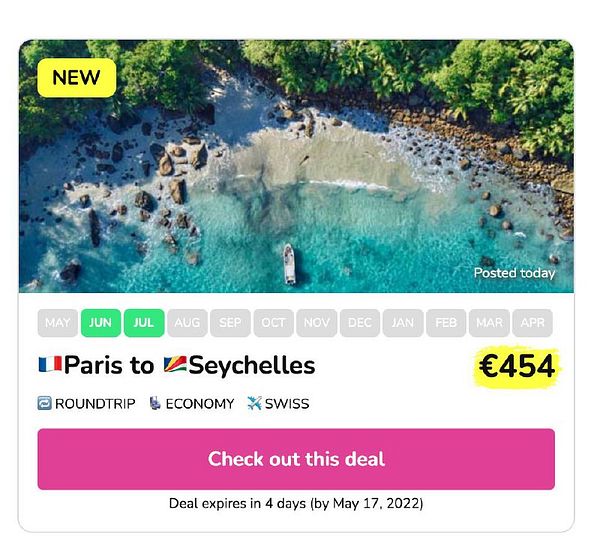Image resolution: width=600 pixels, height=560 pixels.
Task: Select the APR month pill
Action: pos(532,323)
